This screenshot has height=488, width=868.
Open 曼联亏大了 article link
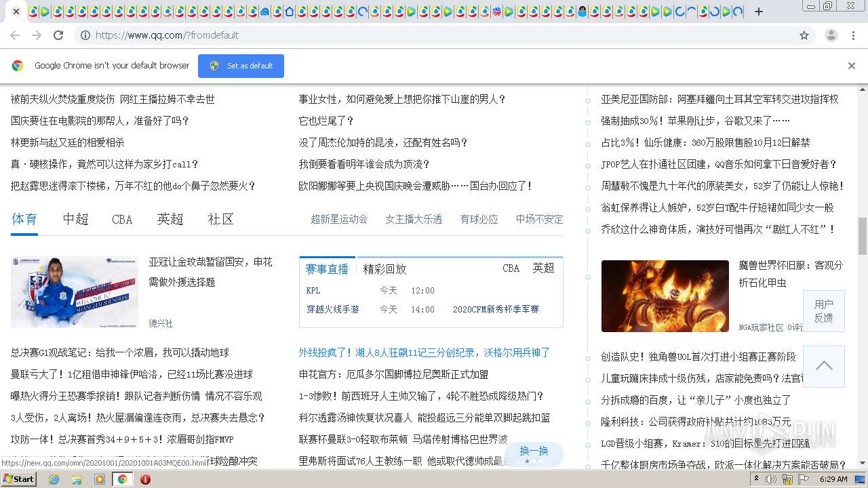[x=132, y=375]
